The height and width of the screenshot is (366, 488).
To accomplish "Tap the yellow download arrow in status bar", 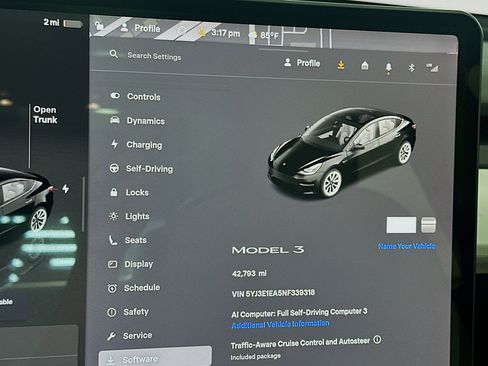I will pos(202,32).
